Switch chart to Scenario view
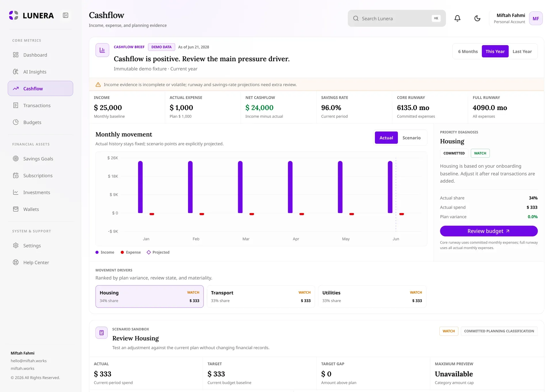 pyautogui.click(x=411, y=138)
